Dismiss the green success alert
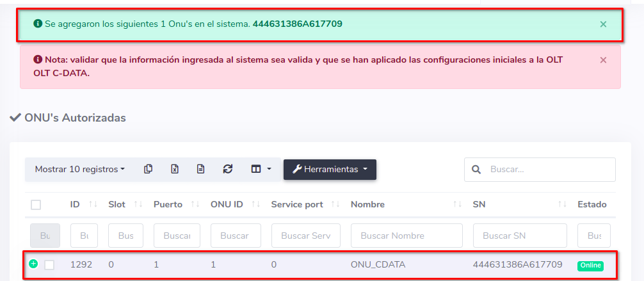 coord(603,24)
